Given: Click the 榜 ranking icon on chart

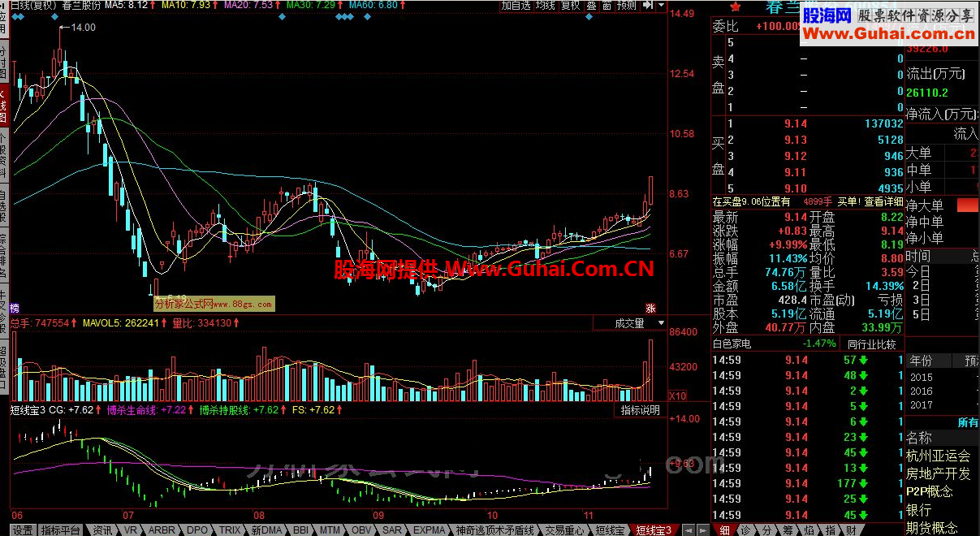Looking at the screenshot, I should pos(15,308).
